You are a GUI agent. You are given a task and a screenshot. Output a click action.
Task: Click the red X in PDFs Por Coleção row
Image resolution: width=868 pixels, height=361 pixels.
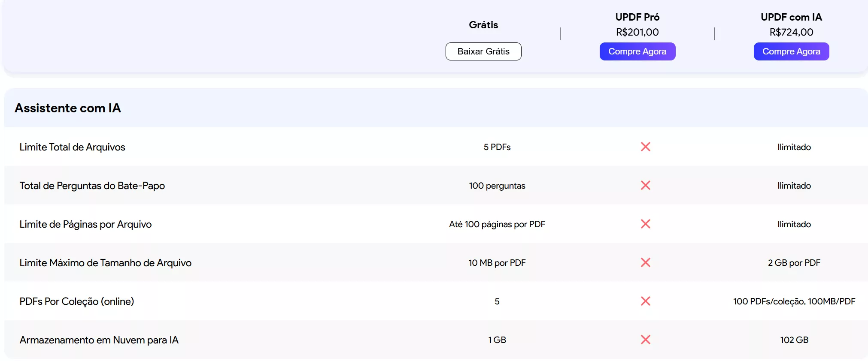click(x=645, y=301)
